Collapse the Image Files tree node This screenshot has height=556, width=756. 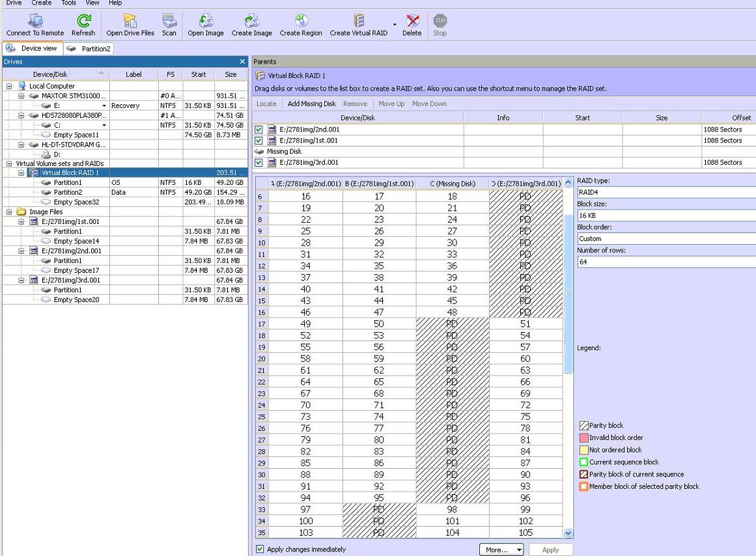[9, 212]
